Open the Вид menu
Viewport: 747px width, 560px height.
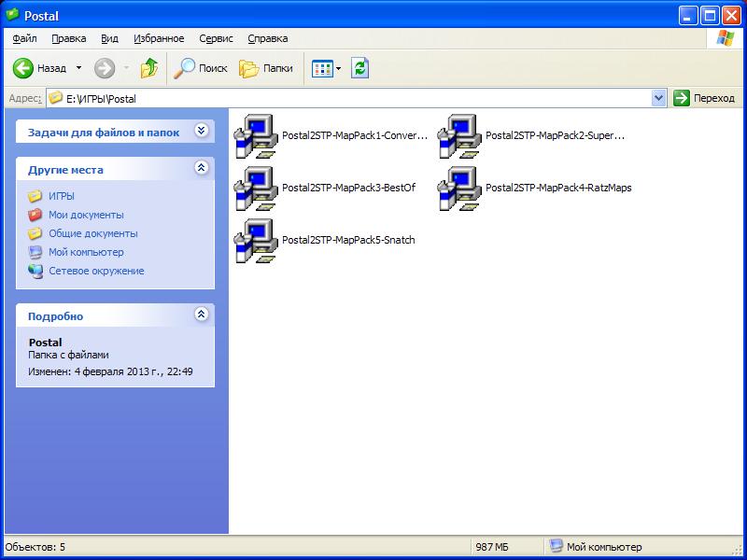(109, 38)
